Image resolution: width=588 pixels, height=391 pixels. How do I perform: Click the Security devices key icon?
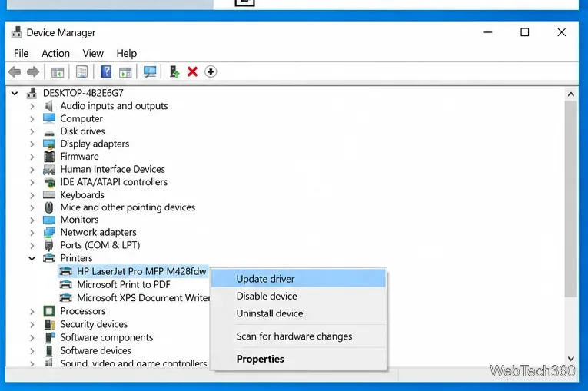click(49, 324)
